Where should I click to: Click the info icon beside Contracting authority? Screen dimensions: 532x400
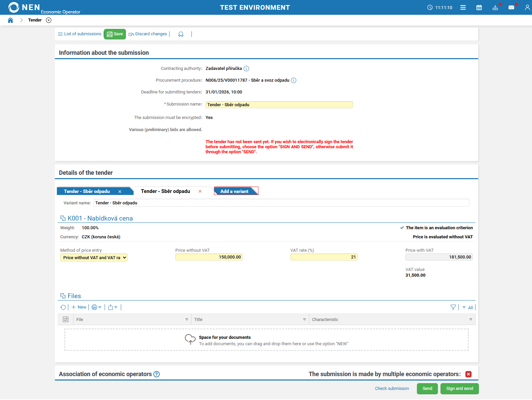(246, 69)
